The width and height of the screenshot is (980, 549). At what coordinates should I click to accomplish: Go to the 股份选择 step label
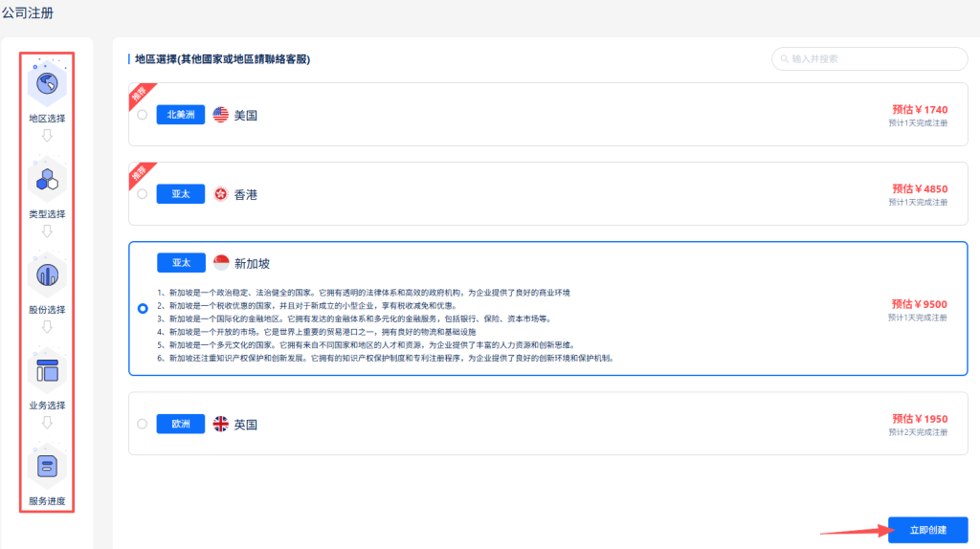point(47,310)
